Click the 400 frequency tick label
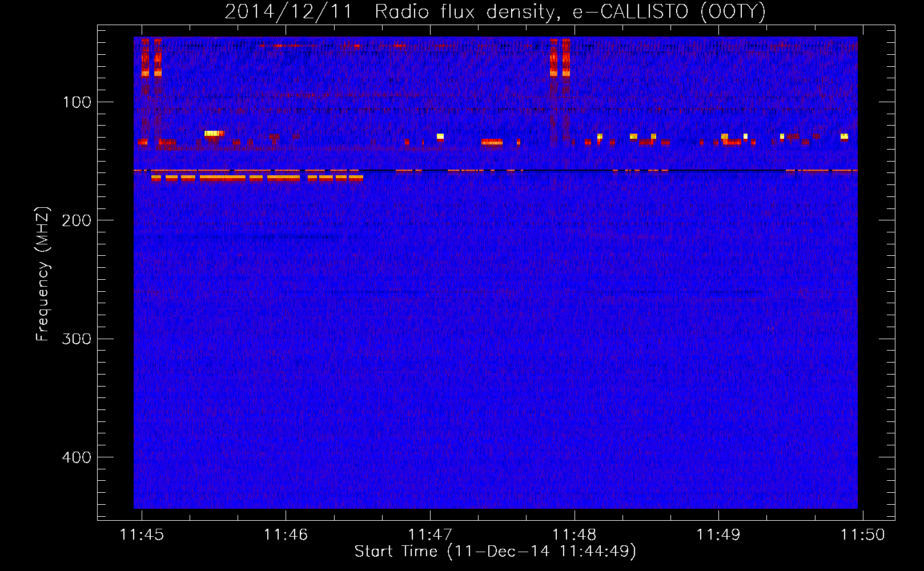The image size is (924, 571). pyautogui.click(x=77, y=458)
